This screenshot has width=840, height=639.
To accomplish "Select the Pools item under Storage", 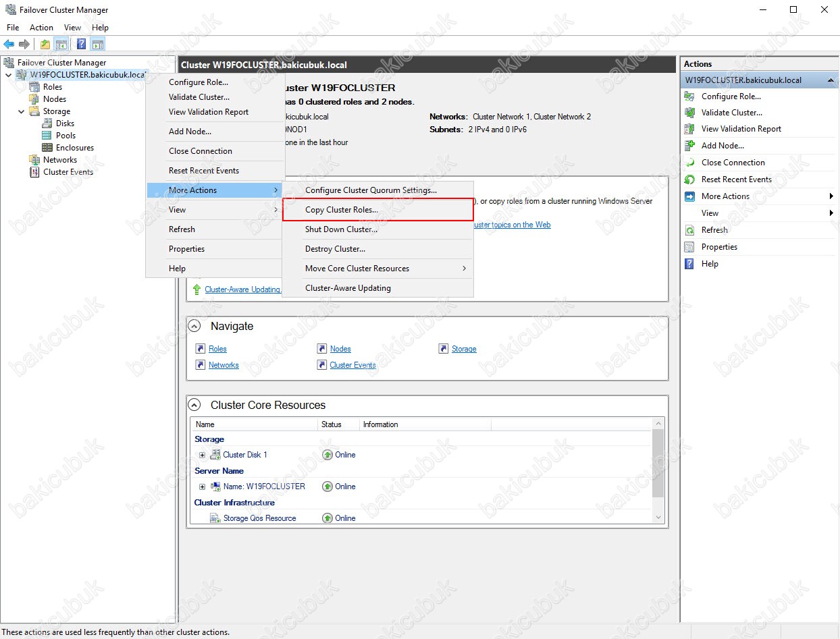I will click(65, 136).
